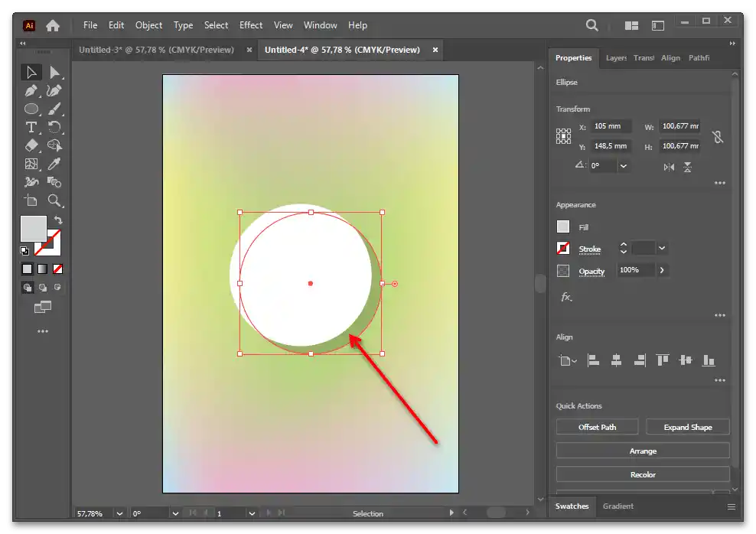Image resolution: width=756 pixels, height=534 pixels.
Task: Open the rotation angle dropdown
Action: (x=624, y=166)
